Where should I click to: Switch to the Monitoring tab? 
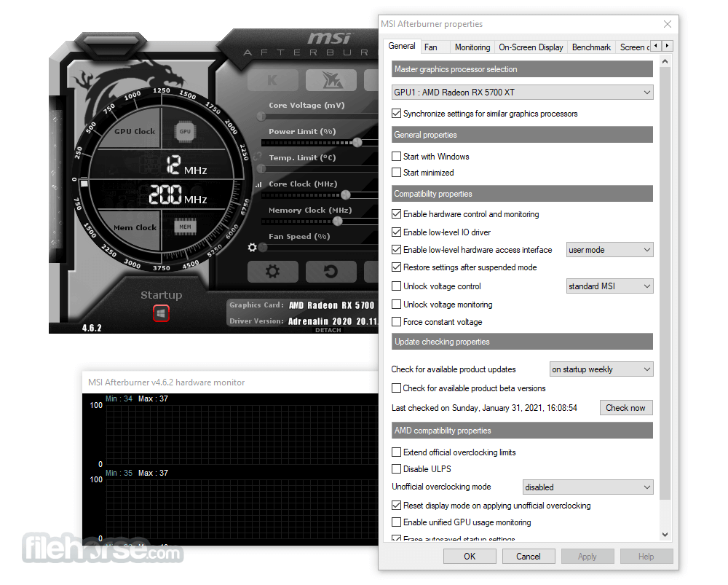472,47
